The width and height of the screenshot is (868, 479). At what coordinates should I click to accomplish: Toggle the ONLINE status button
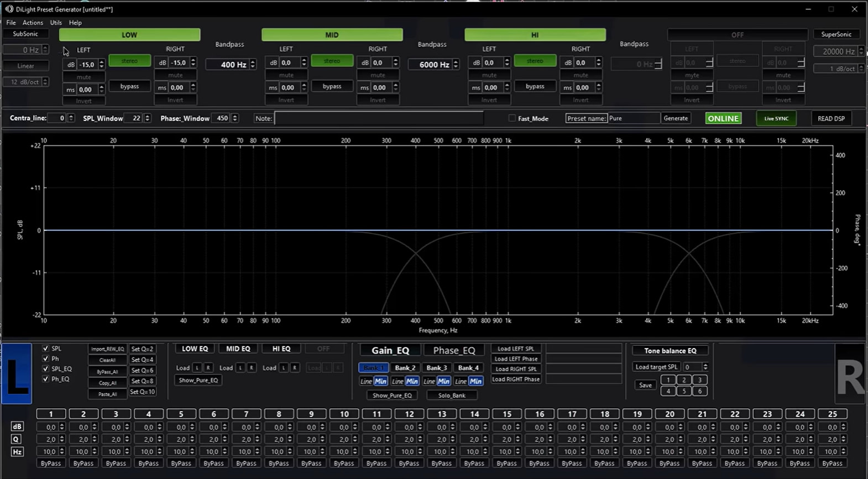[x=723, y=118]
